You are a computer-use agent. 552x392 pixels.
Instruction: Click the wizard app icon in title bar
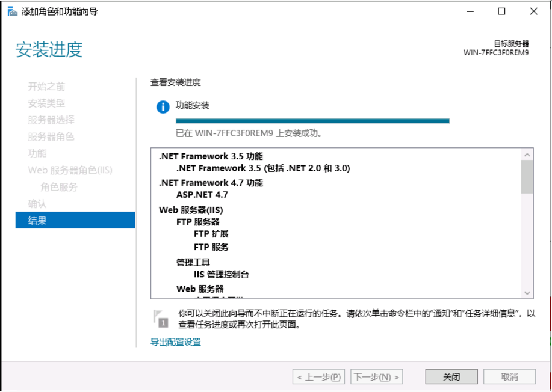pyautogui.click(x=12, y=11)
